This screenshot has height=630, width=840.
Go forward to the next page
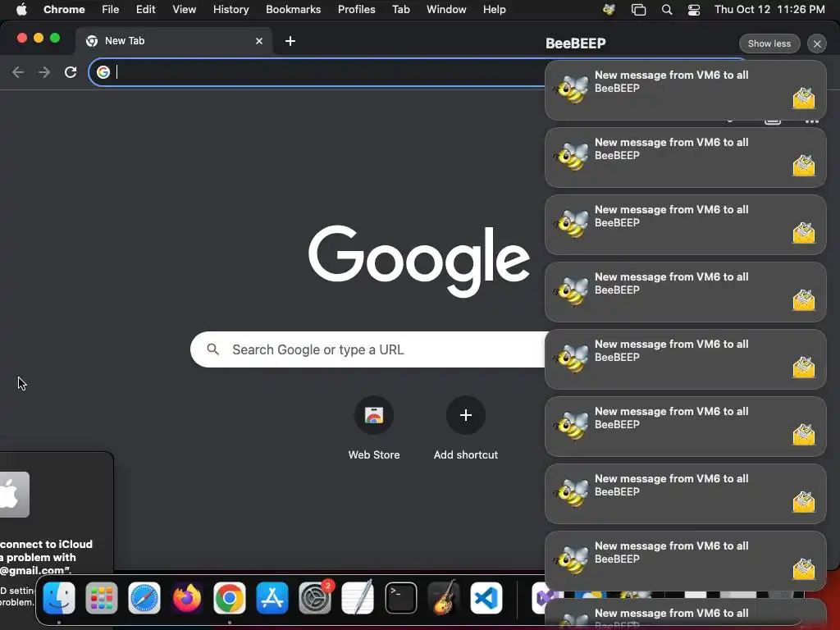[44, 72]
